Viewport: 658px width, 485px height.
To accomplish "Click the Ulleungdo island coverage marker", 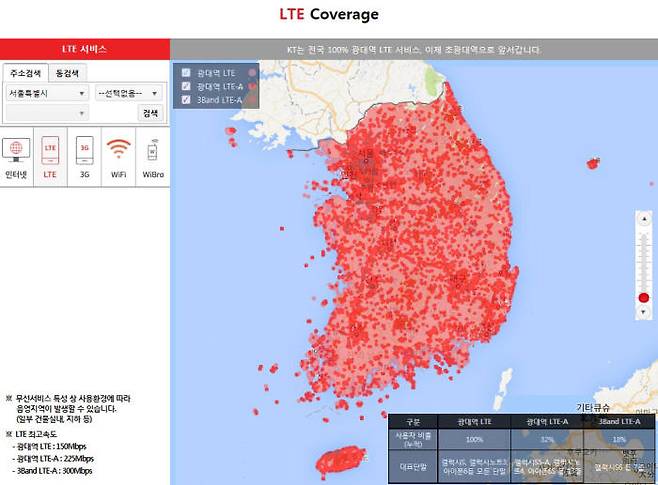I will click(x=593, y=163).
